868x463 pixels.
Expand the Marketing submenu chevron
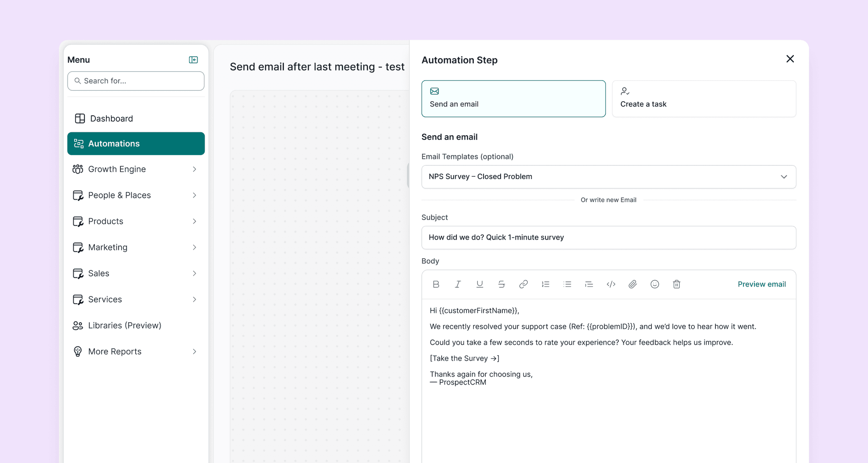[195, 248]
